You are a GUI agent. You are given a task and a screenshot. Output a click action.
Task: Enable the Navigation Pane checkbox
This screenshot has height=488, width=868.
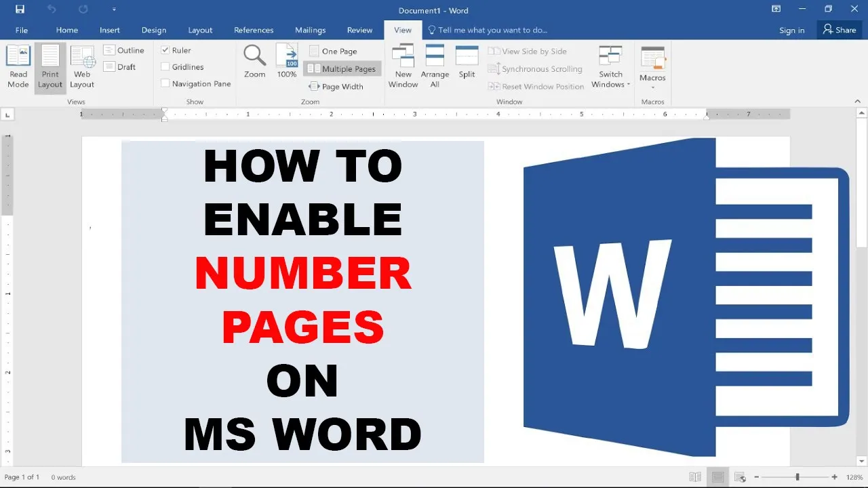pos(165,83)
